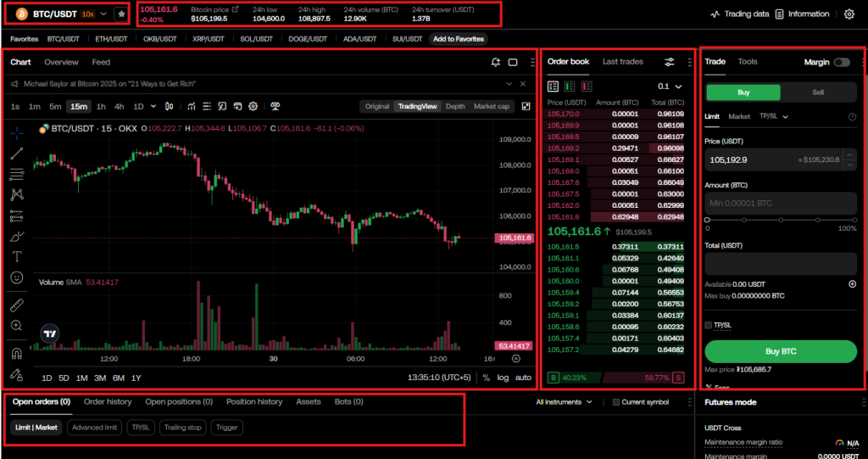Open the Last trades tab
868x459 pixels.
click(623, 62)
